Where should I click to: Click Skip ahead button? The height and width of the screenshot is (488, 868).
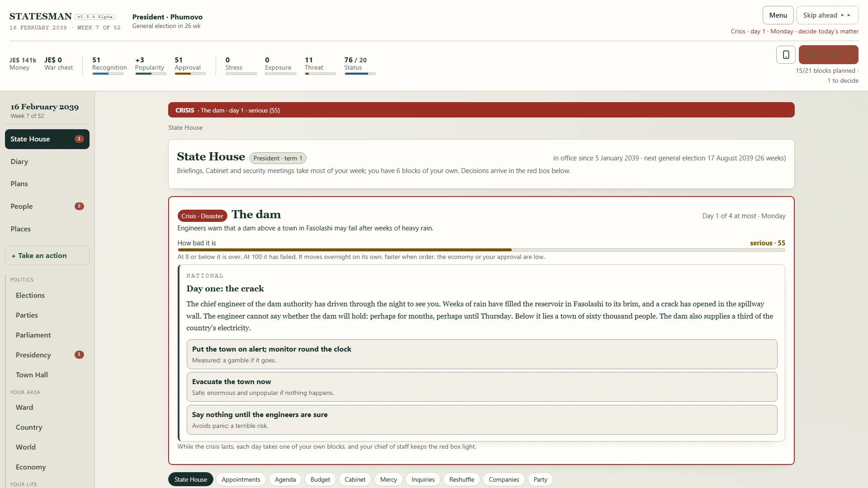[x=827, y=15]
